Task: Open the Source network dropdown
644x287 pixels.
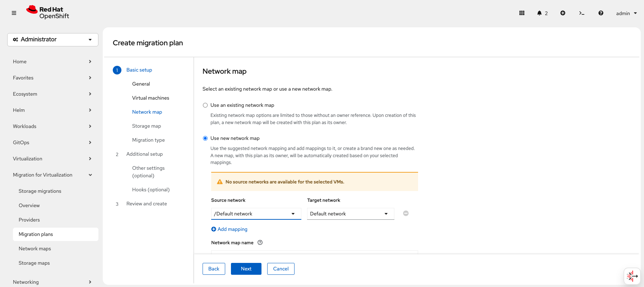Action: (256, 214)
